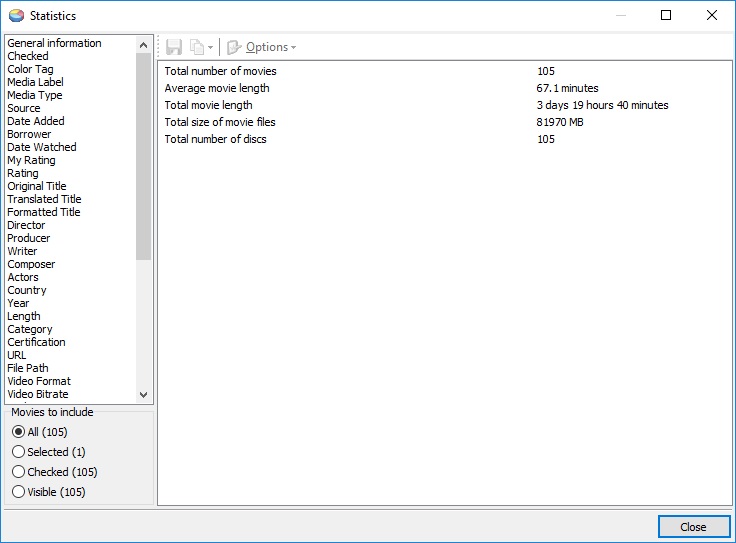
Task: Choose the Selected (1) radio option
Action: 18,452
